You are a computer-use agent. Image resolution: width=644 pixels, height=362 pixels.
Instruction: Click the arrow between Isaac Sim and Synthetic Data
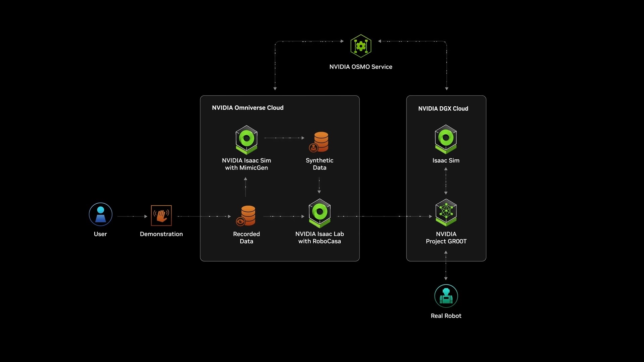[x=284, y=138]
